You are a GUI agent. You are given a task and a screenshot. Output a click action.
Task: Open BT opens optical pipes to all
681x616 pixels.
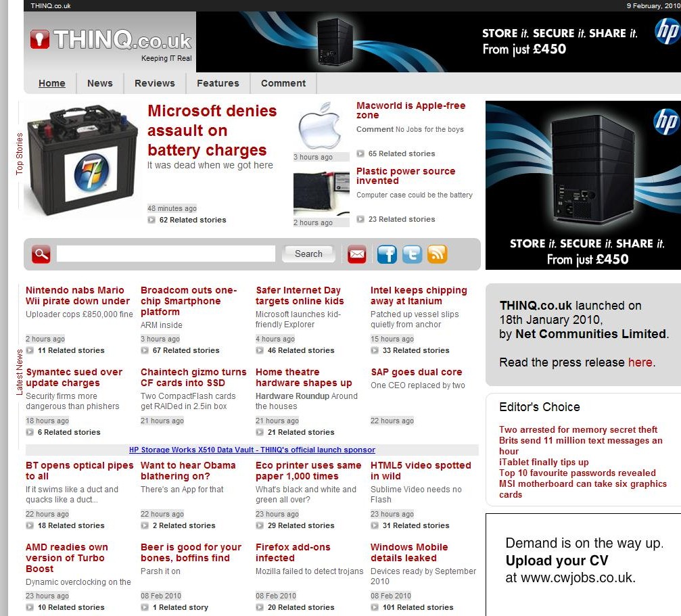80,471
